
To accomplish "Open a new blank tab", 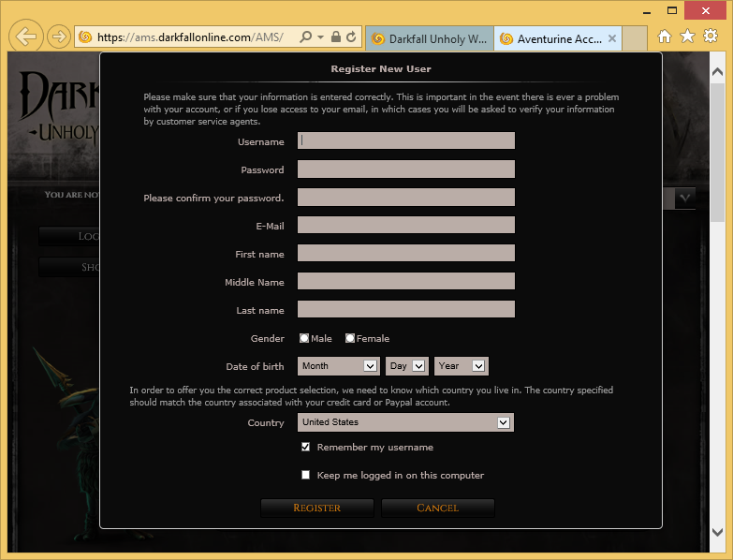I will [635, 38].
